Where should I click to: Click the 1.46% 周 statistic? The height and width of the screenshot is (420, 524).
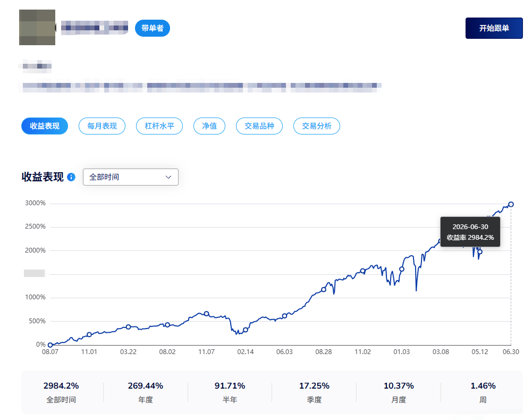click(483, 392)
